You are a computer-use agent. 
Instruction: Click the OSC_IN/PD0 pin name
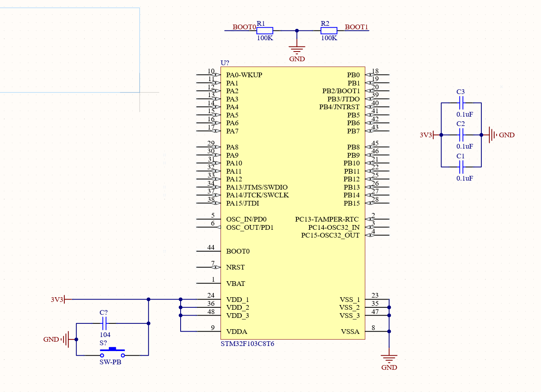point(247,219)
